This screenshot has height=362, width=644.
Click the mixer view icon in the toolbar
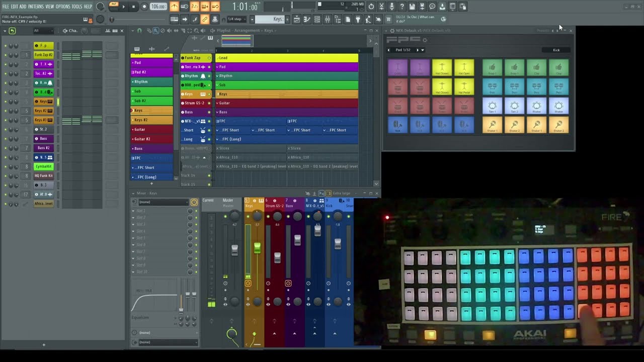tap(327, 19)
